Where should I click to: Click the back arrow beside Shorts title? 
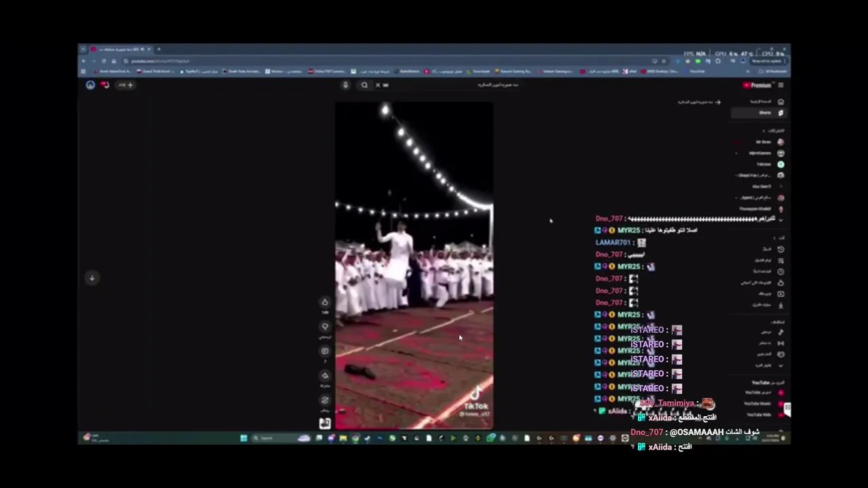[718, 102]
